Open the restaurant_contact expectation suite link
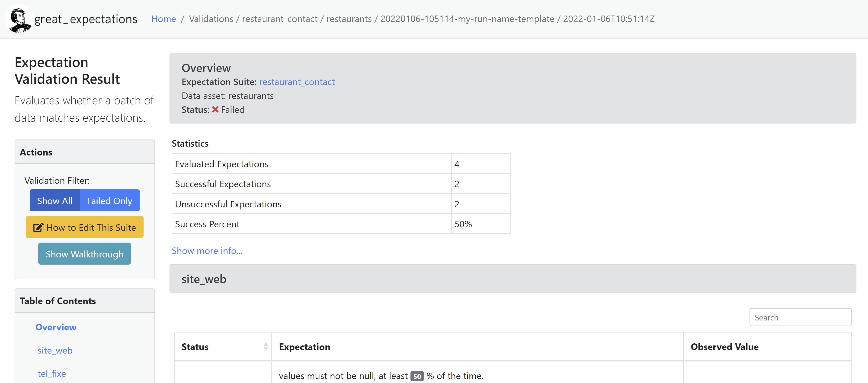 pyautogui.click(x=297, y=82)
